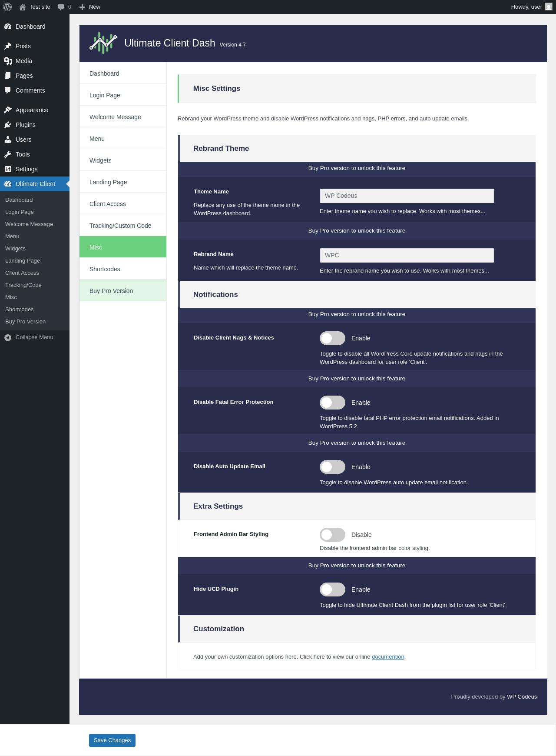The height and width of the screenshot is (756, 556).
Task: Click the home icon beside Test site
Action: tap(23, 7)
